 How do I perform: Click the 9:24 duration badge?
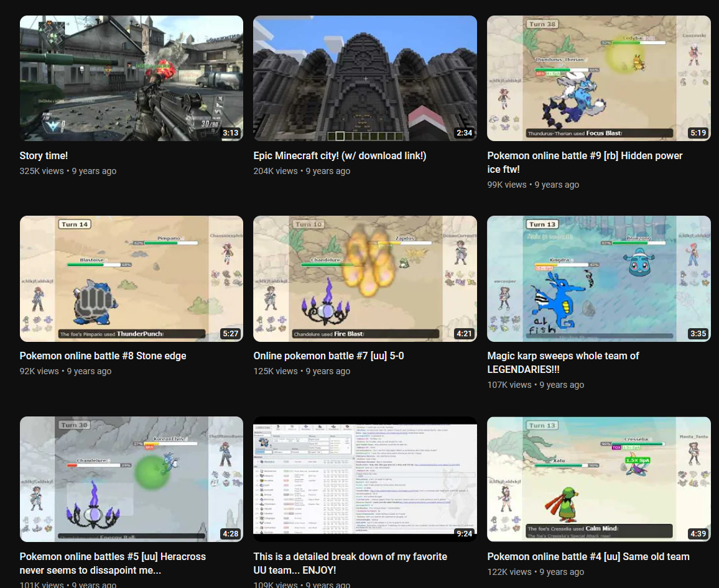(x=464, y=533)
